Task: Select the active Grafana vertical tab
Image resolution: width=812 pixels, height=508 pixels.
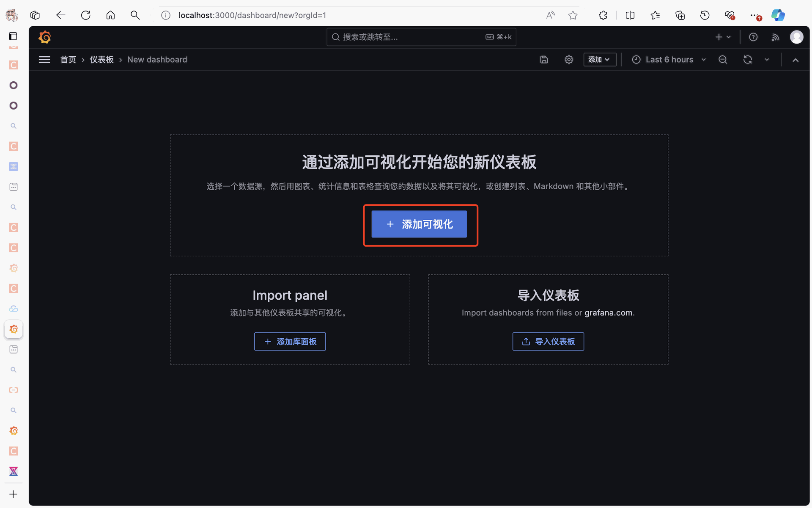Action: click(x=14, y=329)
